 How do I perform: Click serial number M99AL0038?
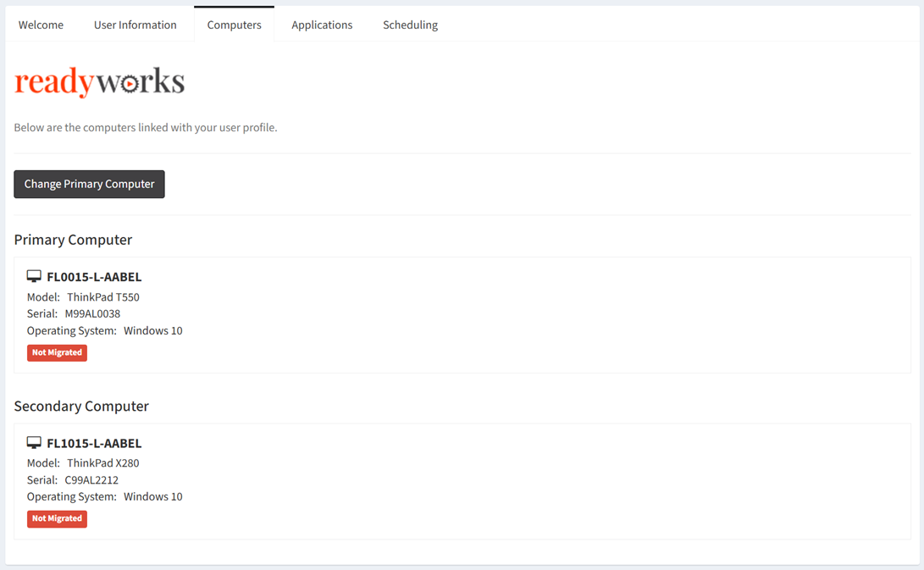click(x=92, y=313)
